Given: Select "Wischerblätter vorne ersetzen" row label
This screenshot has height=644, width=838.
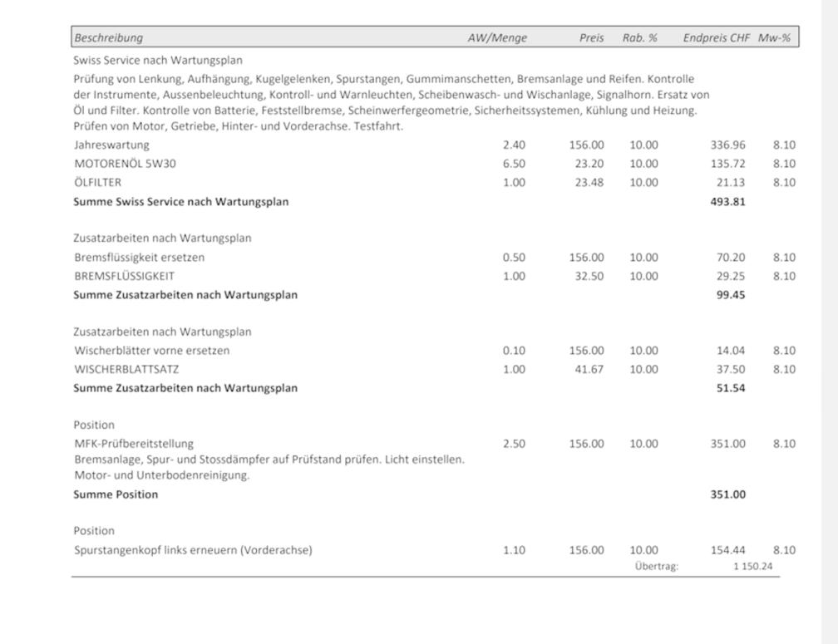Looking at the screenshot, I should pyautogui.click(x=152, y=351).
